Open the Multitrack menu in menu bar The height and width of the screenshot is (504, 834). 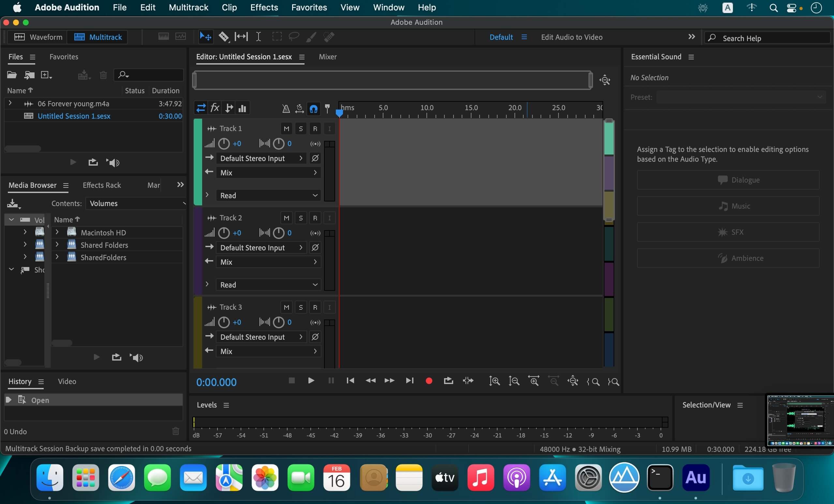click(x=188, y=7)
